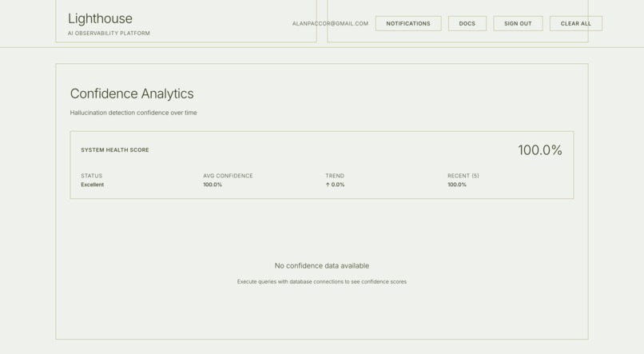Click the AI Observability Platform subtitle
This screenshot has width=644, height=354.
109,34
